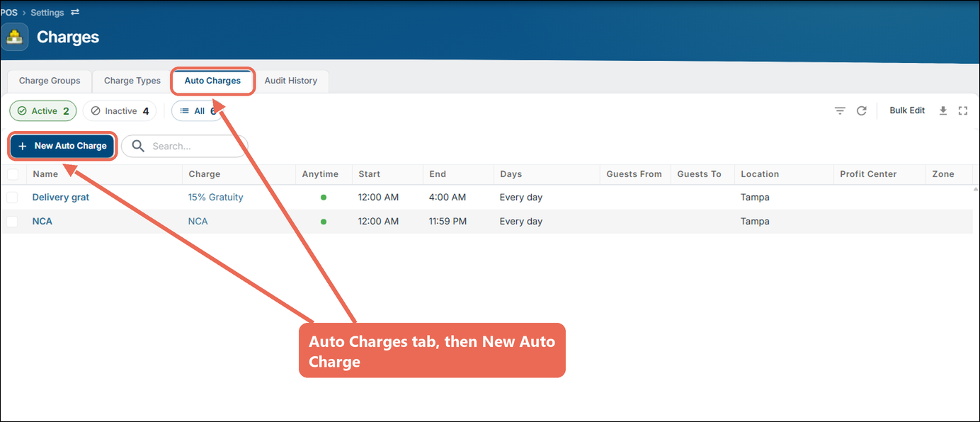Click the search magnifier icon
The height and width of the screenshot is (422, 980).
138,146
